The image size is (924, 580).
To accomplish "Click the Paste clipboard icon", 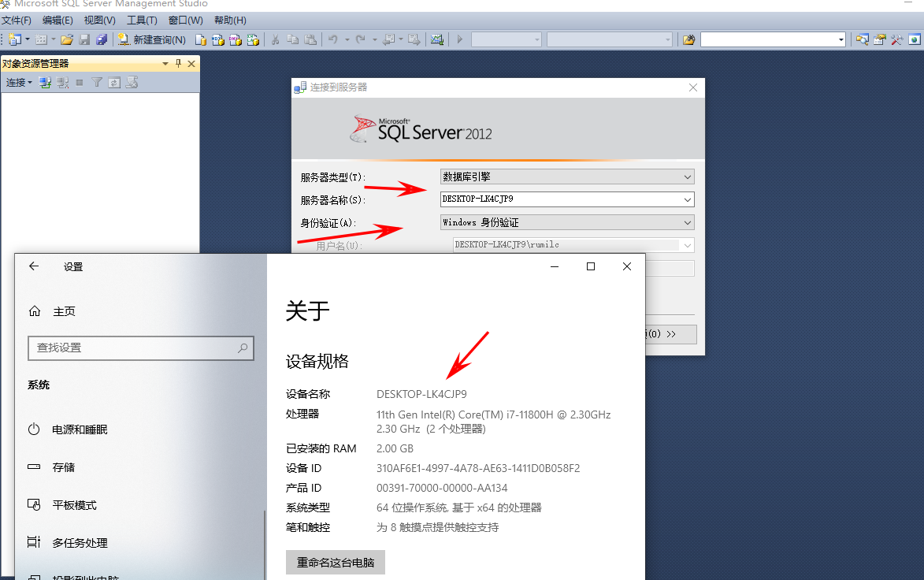I will (310, 39).
